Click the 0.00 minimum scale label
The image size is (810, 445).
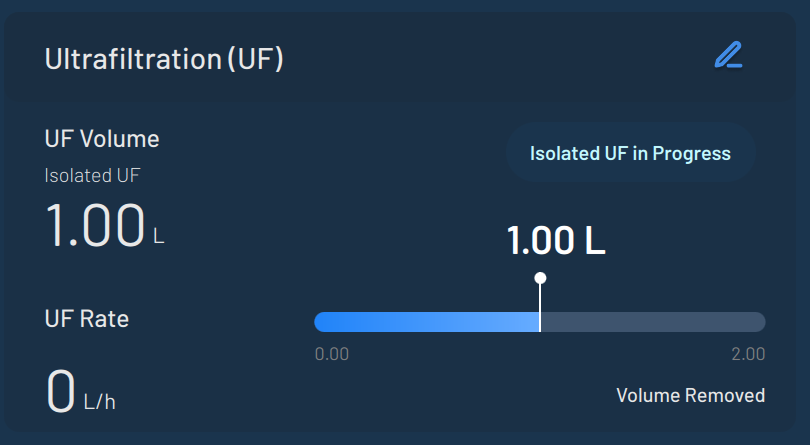pos(332,354)
